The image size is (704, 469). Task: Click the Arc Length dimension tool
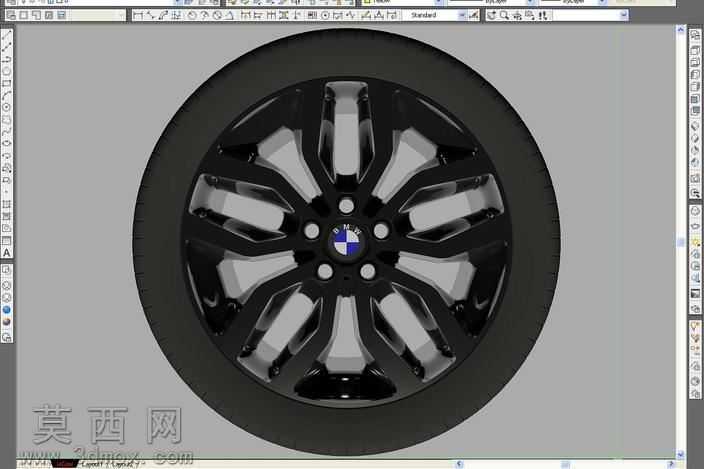(163, 15)
